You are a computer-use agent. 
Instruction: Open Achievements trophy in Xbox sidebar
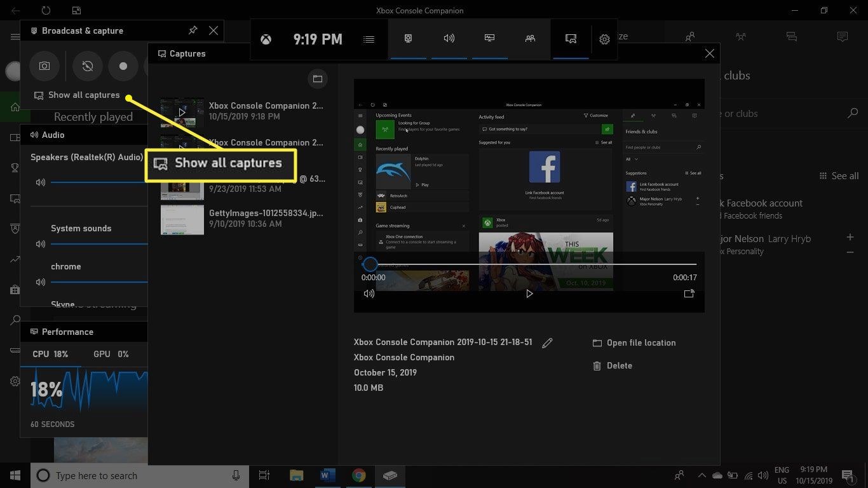[15, 168]
